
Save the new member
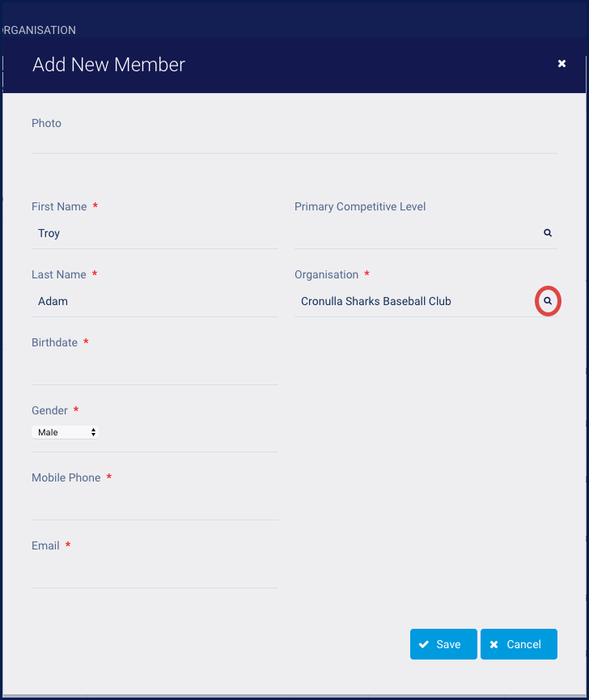click(x=443, y=644)
